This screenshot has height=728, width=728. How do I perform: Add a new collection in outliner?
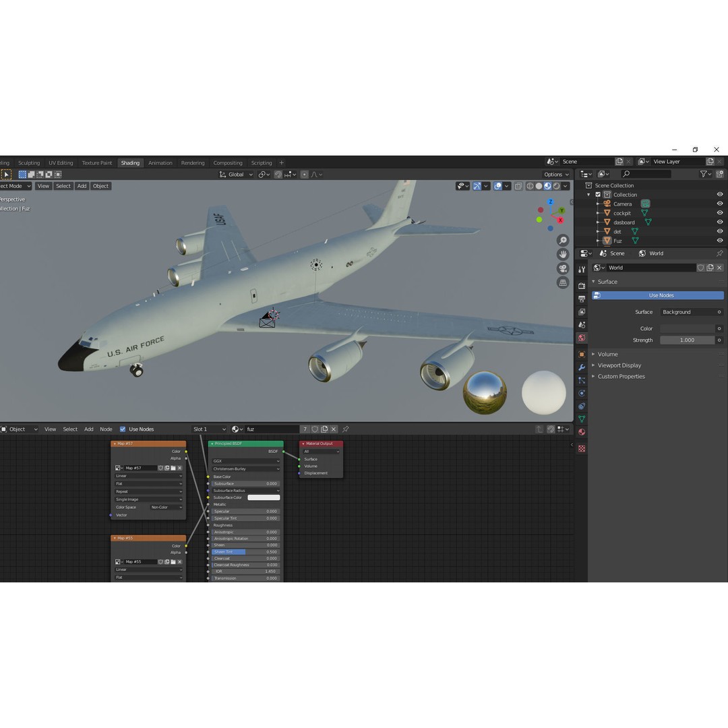tap(720, 174)
